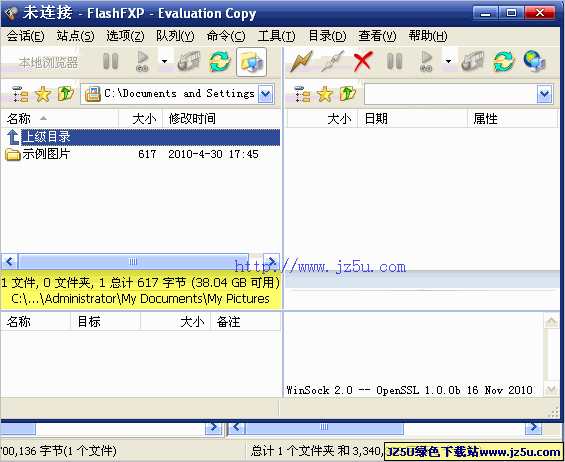The height and width of the screenshot is (462, 565).
Task: Open the 帮助(H) menu
Action: pyautogui.click(x=428, y=36)
